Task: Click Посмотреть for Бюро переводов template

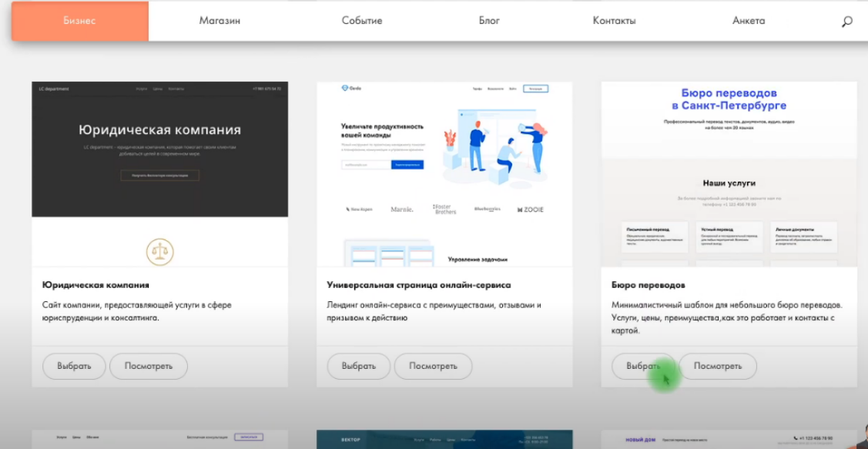Action: click(718, 366)
